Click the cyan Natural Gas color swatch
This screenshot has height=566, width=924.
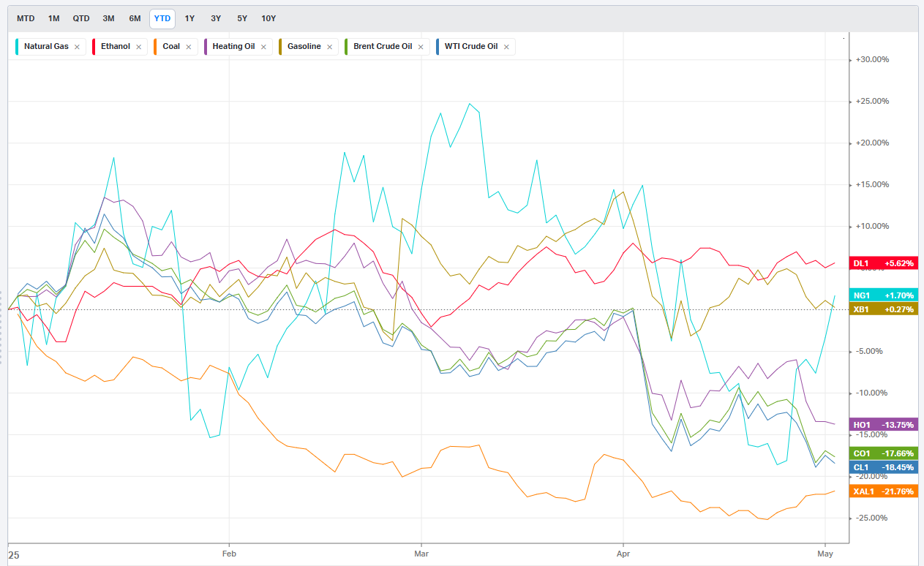pyautogui.click(x=18, y=47)
